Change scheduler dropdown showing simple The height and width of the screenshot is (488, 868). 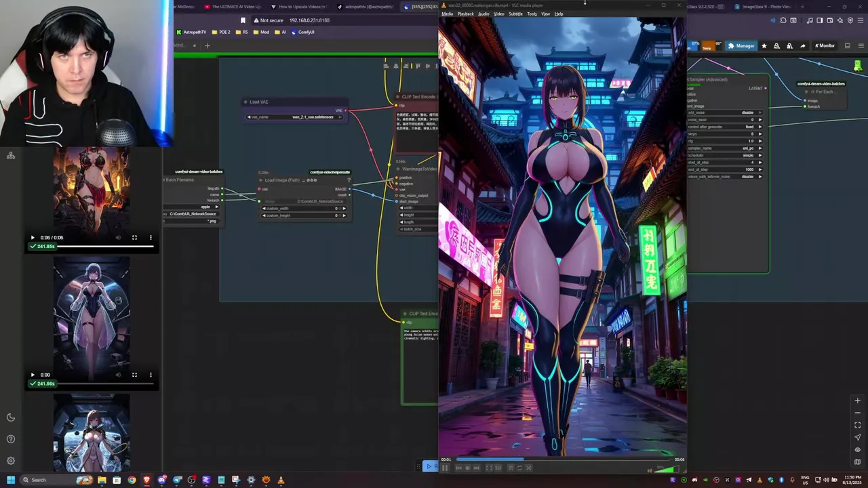point(725,155)
